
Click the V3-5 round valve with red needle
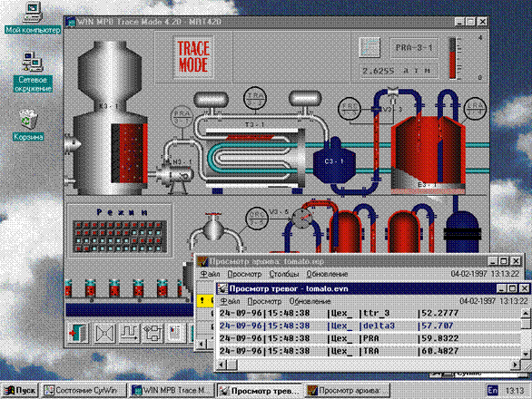(x=302, y=219)
